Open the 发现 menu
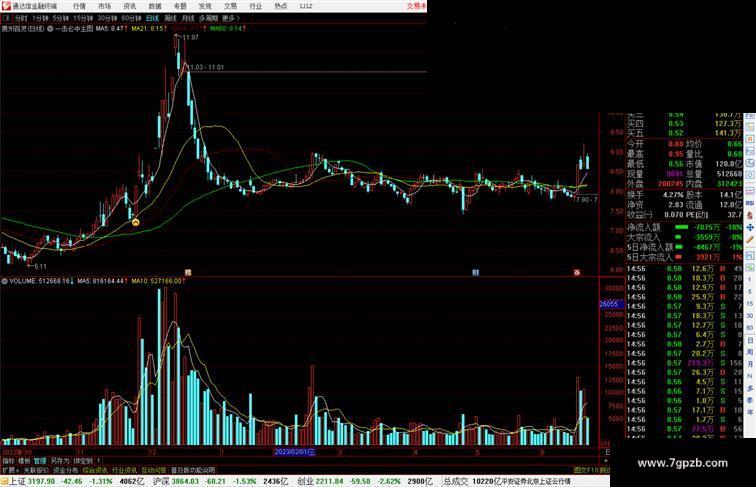Viewport: 756px width, 487px height. point(205,6)
